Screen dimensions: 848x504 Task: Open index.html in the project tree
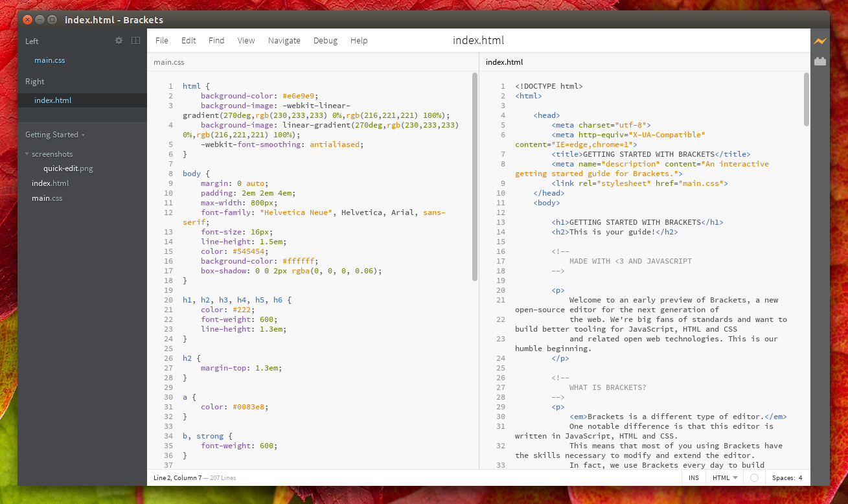[50, 183]
